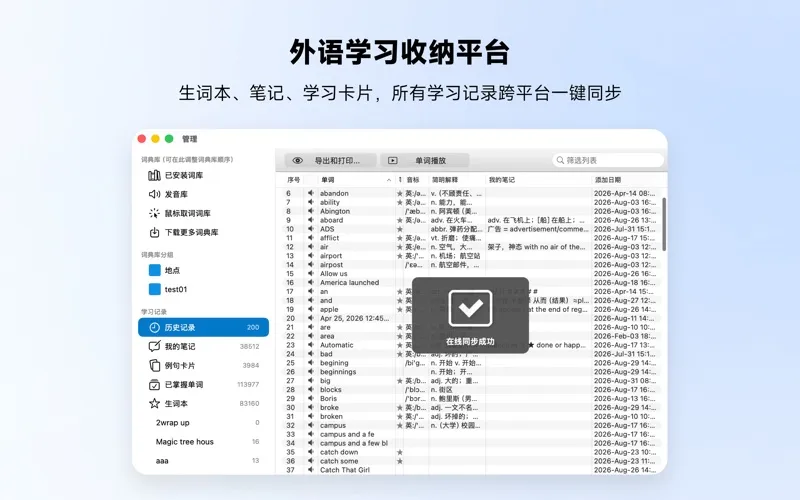Toggle the star on the afflict row
The image size is (800, 500).
click(400, 238)
